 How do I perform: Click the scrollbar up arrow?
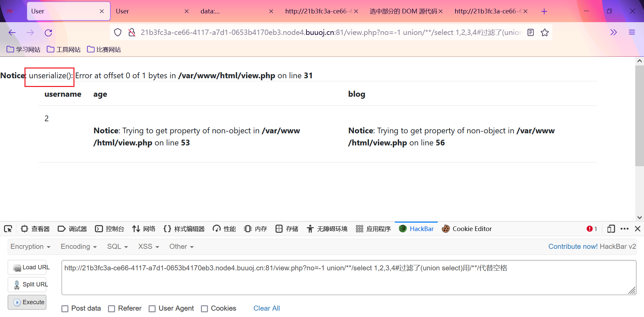coord(639,61)
